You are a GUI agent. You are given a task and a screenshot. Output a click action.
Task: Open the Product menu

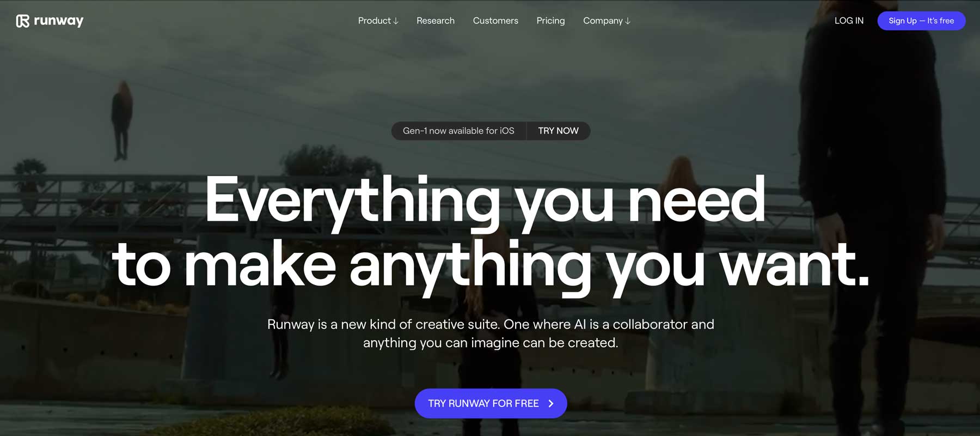(378, 21)
